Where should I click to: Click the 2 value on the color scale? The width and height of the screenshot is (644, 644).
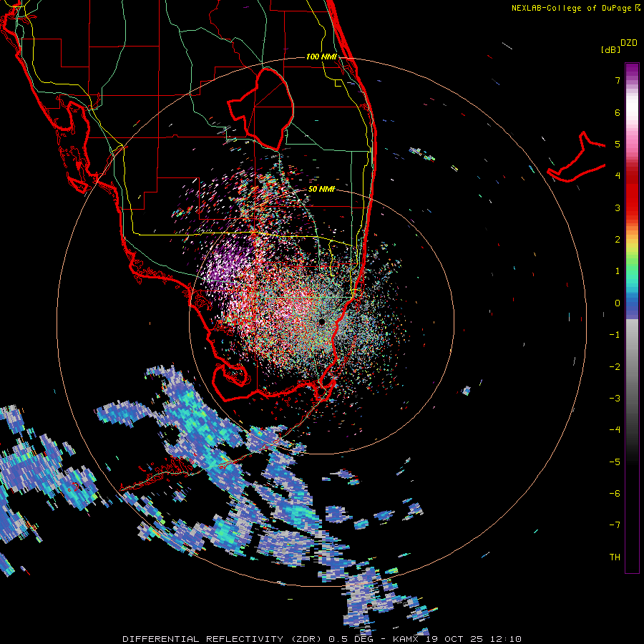click(618, 240)
